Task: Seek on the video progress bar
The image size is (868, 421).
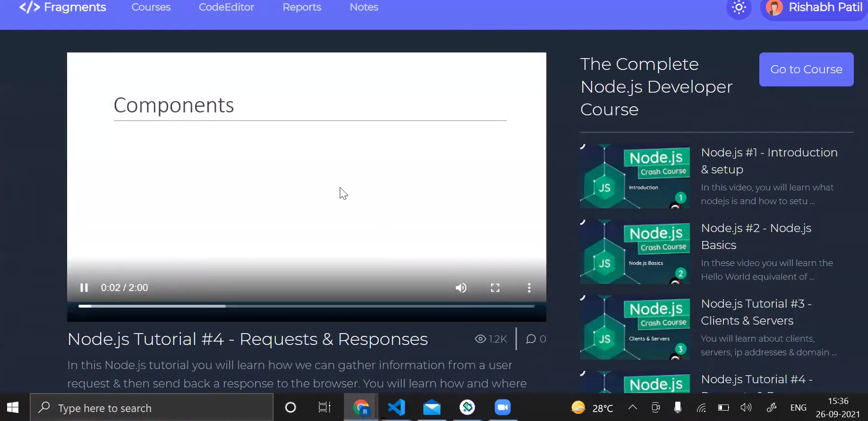Action: tap(306, 306)
